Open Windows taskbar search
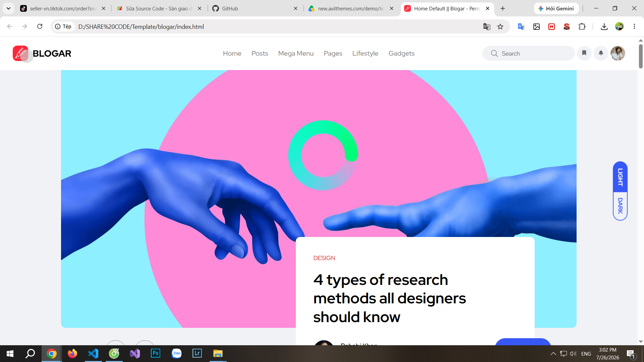Viewport: 644px width, 362px height. (x=31, y=354)
